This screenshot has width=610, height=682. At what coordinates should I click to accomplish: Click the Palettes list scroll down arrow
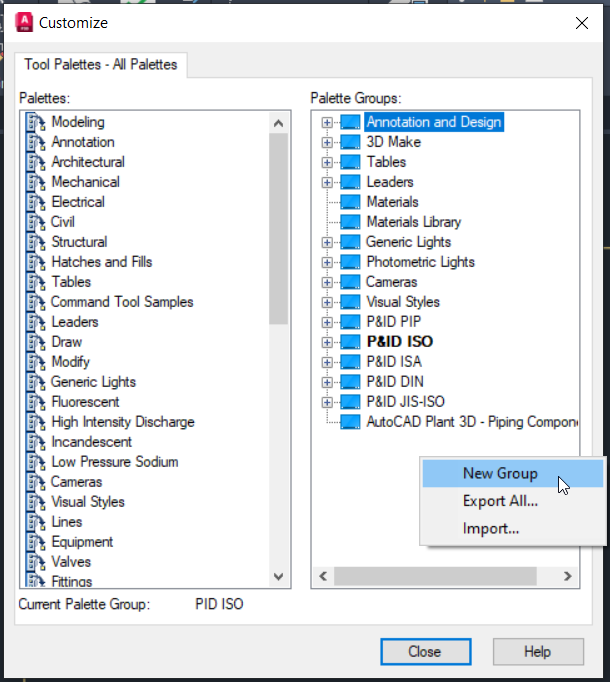pos(278,577)
